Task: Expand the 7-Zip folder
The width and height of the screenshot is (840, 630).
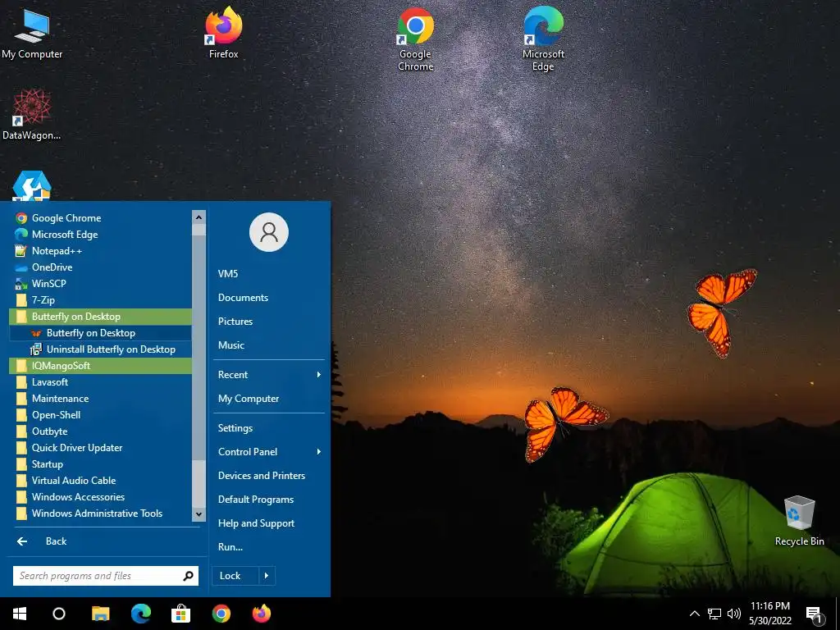Action: 100,300
